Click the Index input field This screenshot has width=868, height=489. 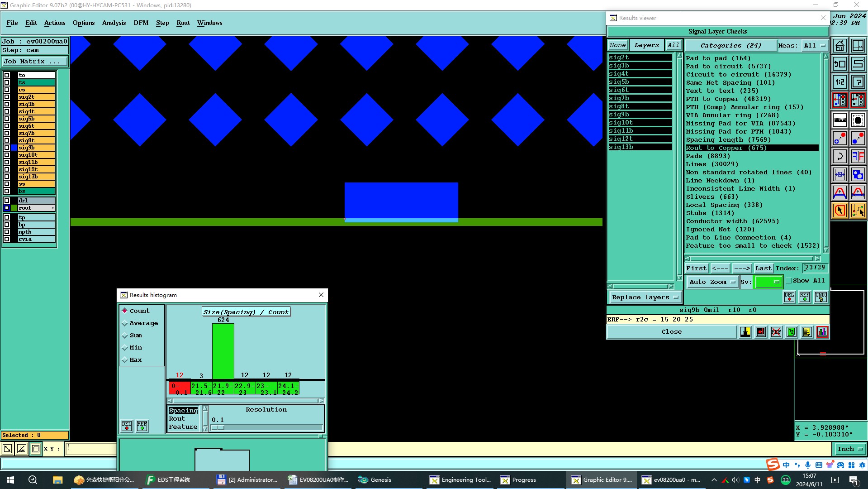[x=815, y=268]
